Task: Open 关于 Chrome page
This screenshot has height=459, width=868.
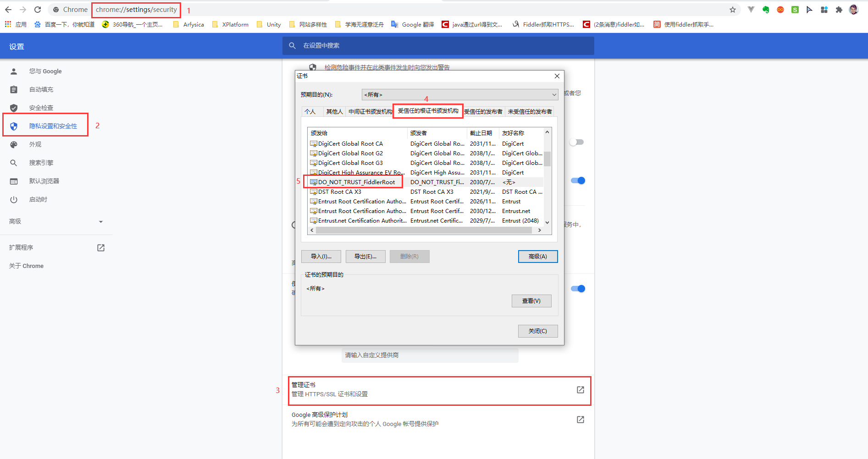Action: coord(26,266)
